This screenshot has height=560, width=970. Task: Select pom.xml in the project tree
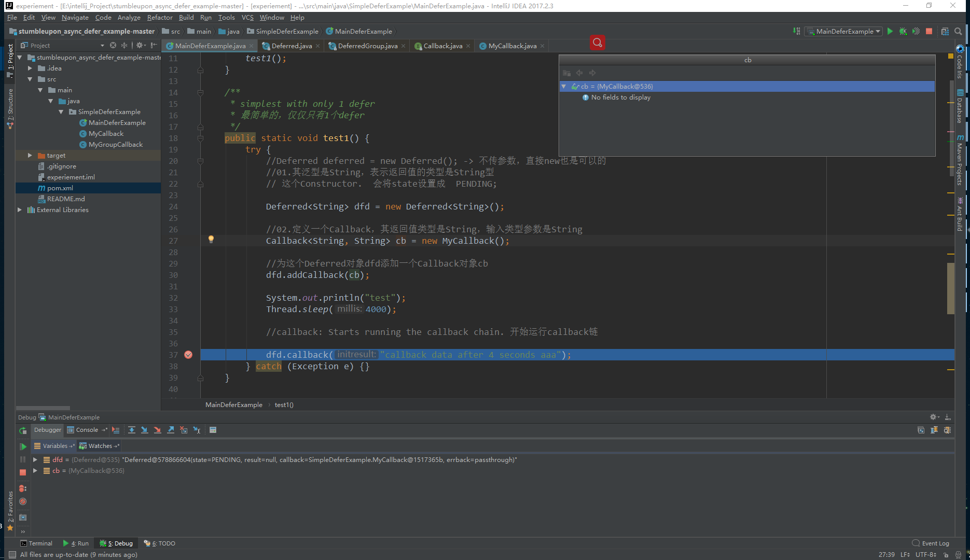(x=88, y=188)
